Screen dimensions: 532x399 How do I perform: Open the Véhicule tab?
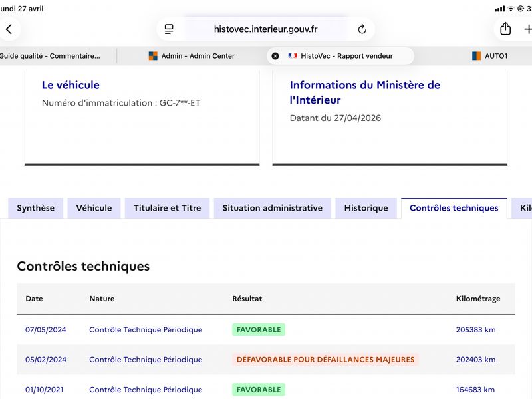(x=94, y=208)
